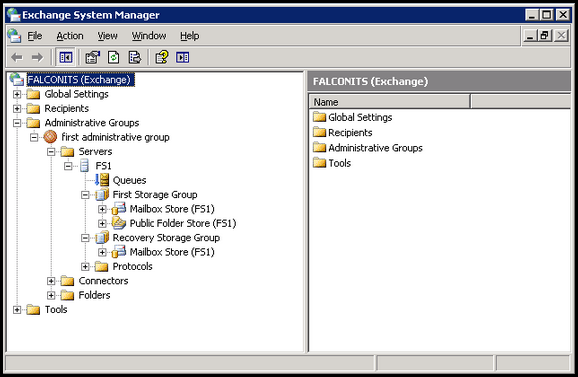Select Recovery Storage Group label
Viewport: 578px width, 377px height.
point(166,238)
